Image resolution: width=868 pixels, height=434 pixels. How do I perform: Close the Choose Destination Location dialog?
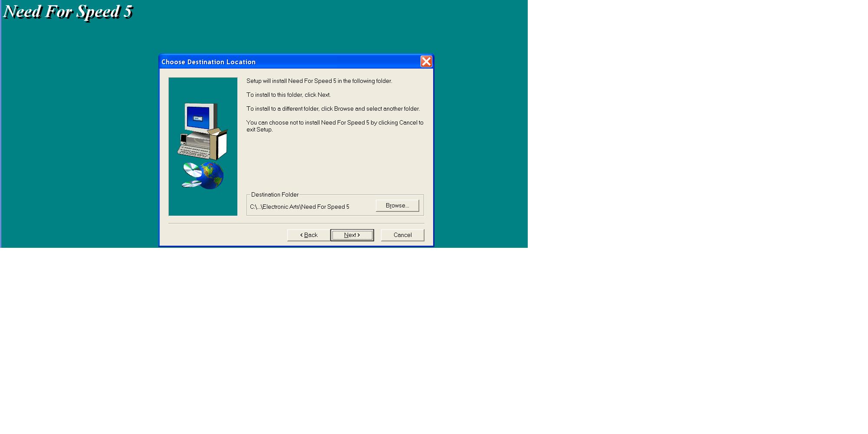[426, 62]
